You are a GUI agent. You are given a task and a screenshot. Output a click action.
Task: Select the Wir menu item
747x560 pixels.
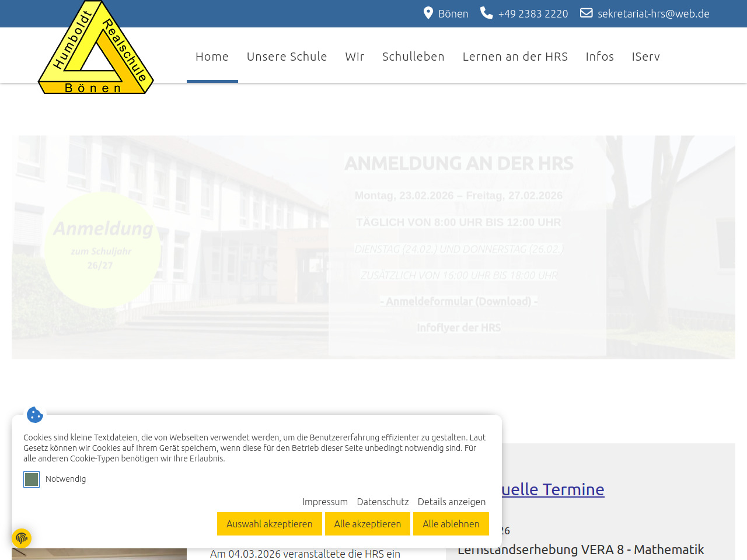click(x=354, y=57)
